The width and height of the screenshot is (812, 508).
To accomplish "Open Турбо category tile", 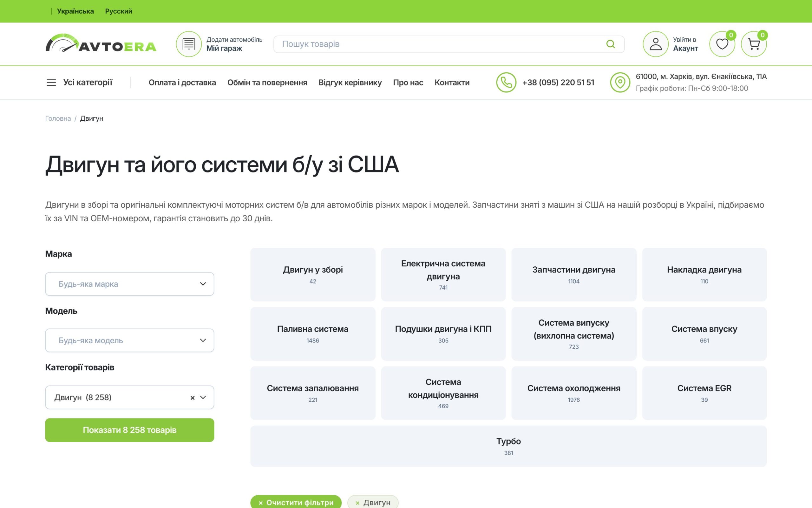I will tap(508, 446).
